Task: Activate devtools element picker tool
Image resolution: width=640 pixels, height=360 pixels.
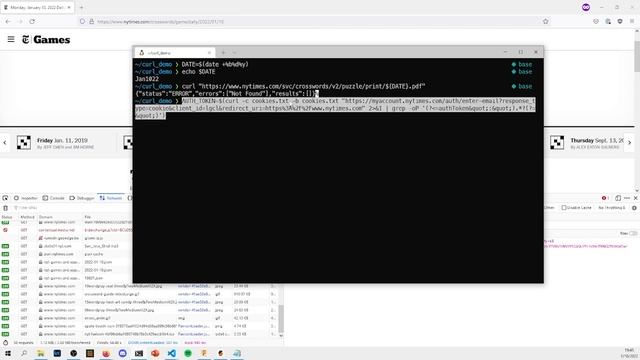Action: pyautogui.click(x=5, y=198)
